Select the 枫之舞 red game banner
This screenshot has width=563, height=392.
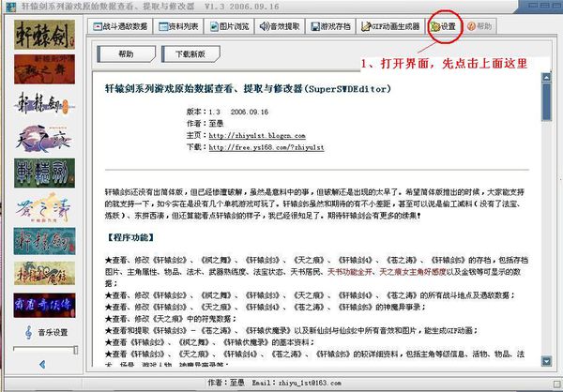44,69
